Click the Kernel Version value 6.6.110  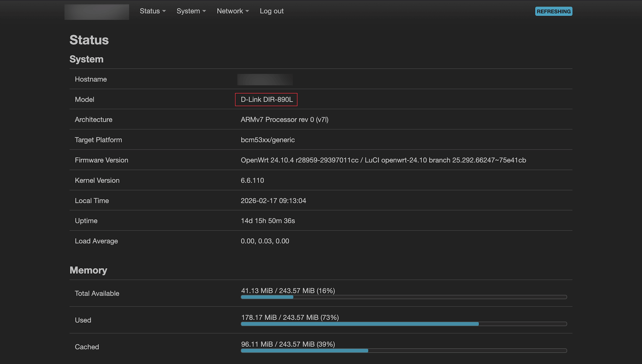252,180
